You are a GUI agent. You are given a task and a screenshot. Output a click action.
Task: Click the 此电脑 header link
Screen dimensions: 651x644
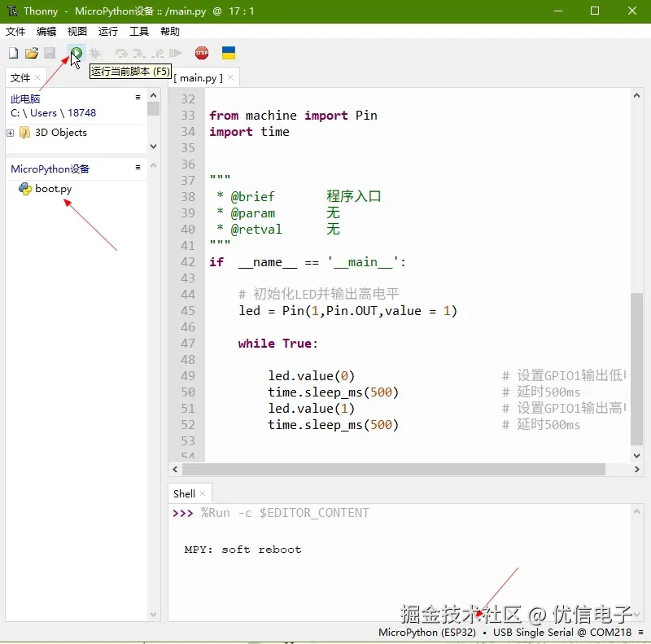(x=25, y=99)
